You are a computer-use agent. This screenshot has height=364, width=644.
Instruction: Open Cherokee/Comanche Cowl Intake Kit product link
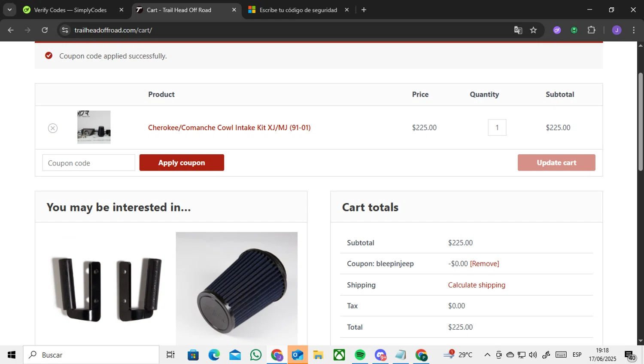coord(229,128)
